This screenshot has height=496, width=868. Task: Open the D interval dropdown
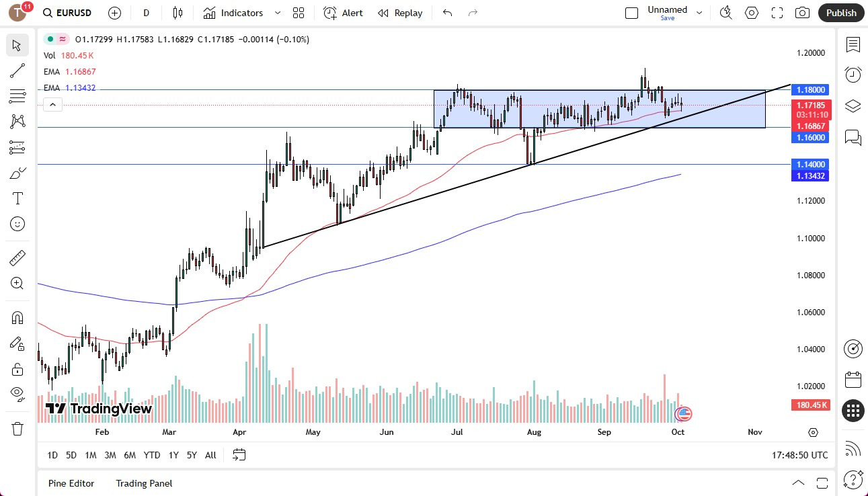(145, 13)
